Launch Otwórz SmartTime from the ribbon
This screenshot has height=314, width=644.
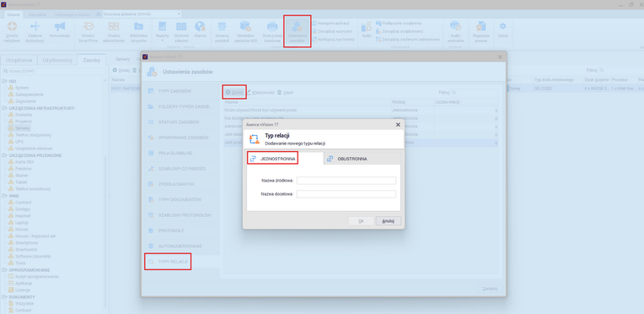89,31
